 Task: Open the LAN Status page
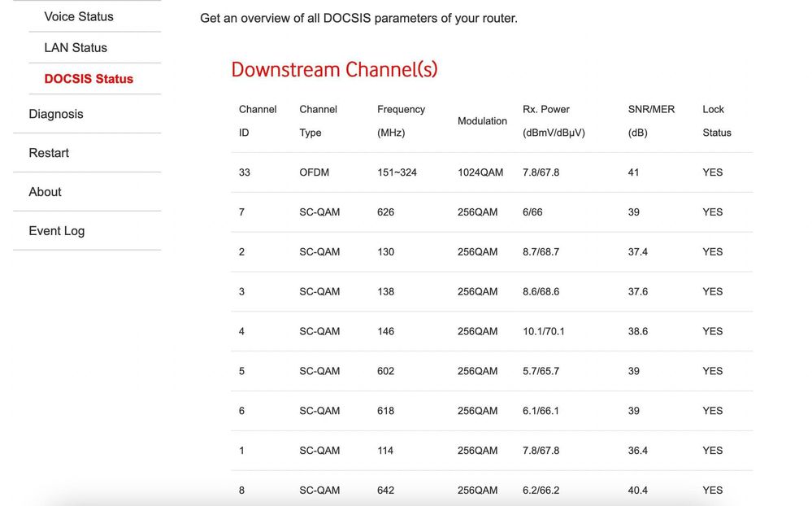76,48
